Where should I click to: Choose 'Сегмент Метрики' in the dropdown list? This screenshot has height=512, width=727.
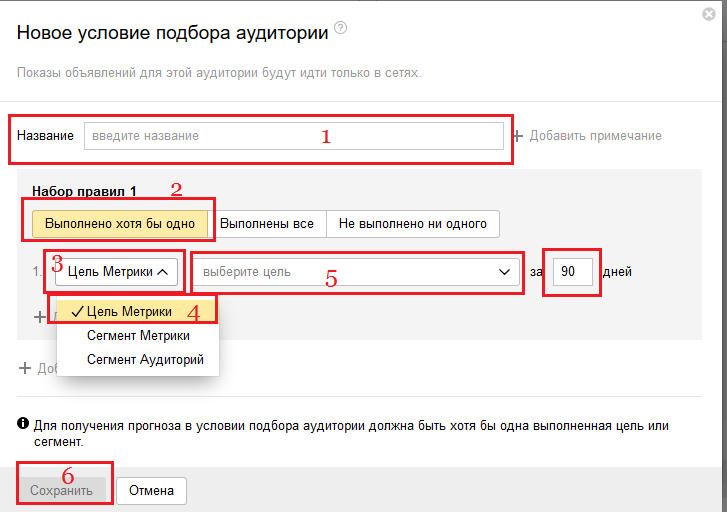[138, 335]
